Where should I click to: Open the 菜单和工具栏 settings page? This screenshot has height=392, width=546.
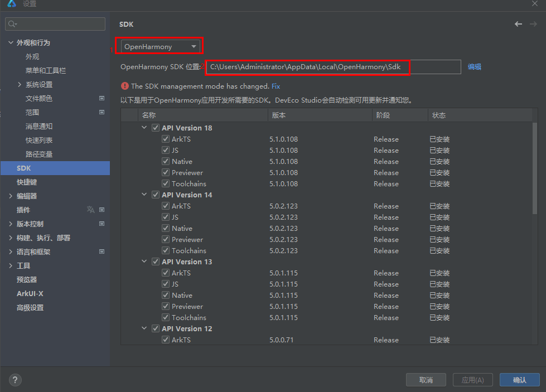(46, 70)
